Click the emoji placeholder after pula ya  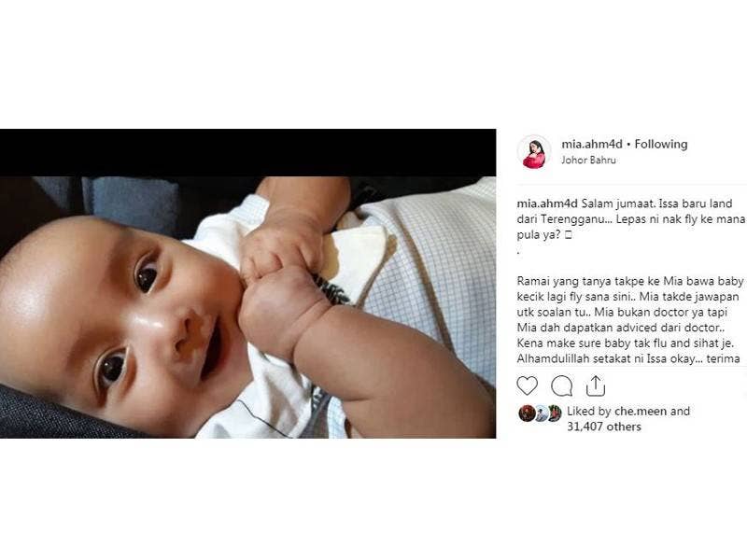coord(568,235)
